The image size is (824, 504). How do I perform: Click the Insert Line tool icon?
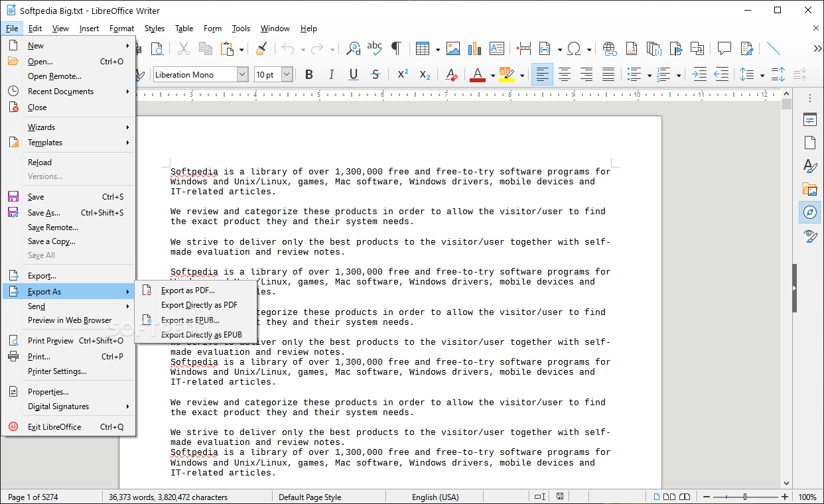(x=774, y=48)
